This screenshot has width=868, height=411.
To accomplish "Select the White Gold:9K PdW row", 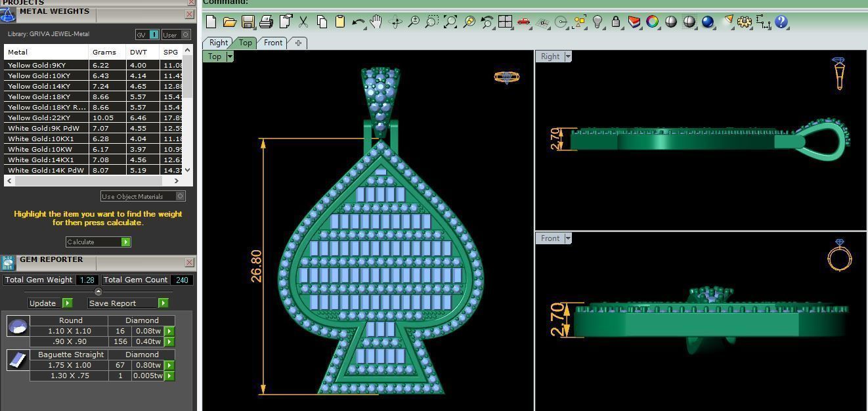I will tap(93, 128).
